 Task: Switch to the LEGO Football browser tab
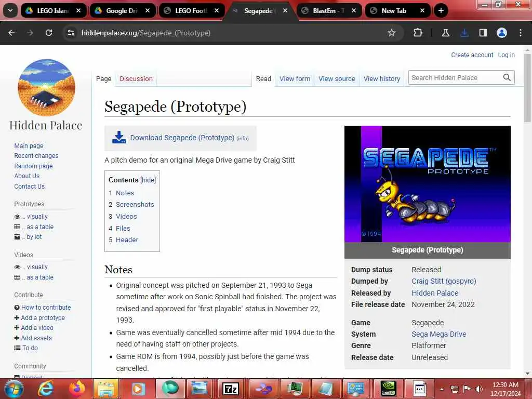pos(191,10)
